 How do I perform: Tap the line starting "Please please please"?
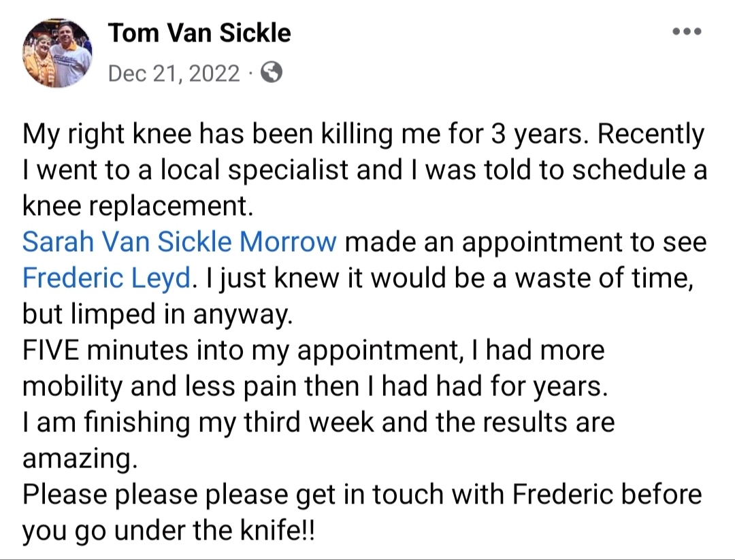pyautogui.click(x=361, y=494)
